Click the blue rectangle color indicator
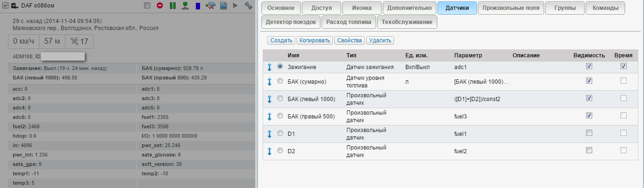Image resolution: width=644 pixels, height=188 pixels. tap(198, 6)
